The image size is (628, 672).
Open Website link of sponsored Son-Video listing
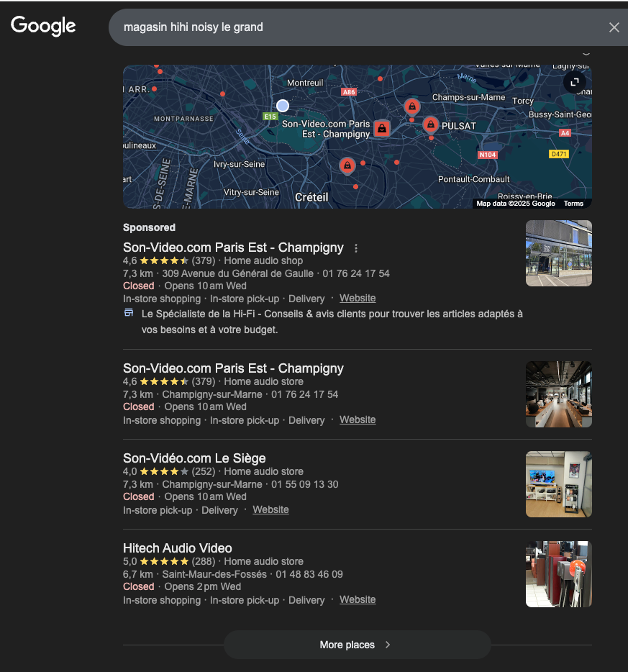358,298
